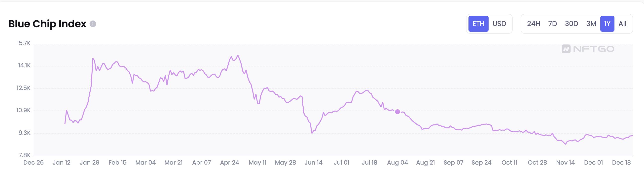Click the 12.5K y-axis label
This screenshot has height=175, width=644.
tap(24, 88)
